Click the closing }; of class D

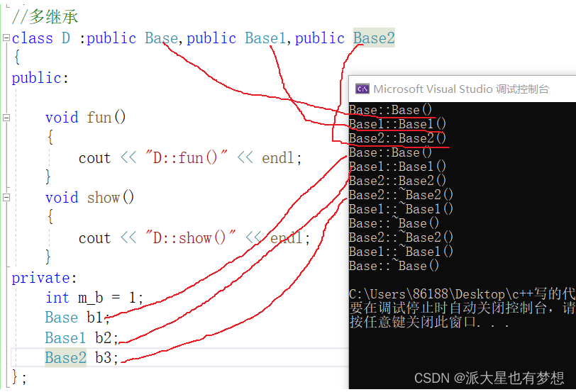tap(19, 377)
